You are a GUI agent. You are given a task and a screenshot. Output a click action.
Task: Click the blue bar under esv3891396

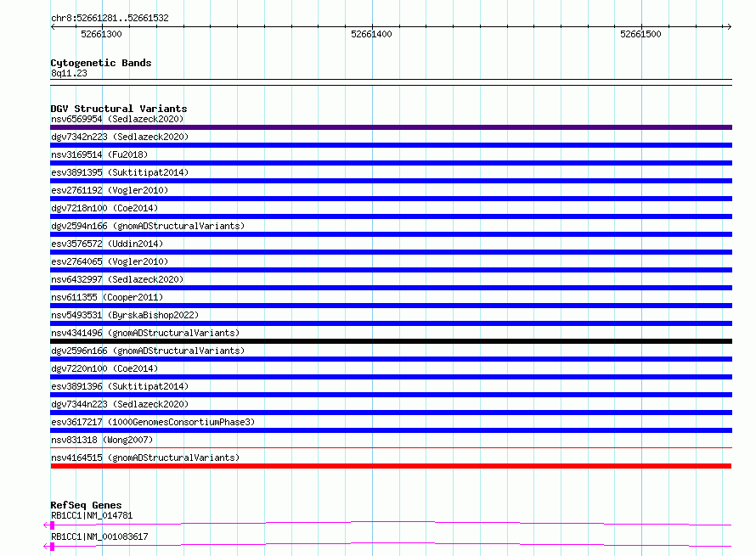pyautogui.click(x=391, y=395)
